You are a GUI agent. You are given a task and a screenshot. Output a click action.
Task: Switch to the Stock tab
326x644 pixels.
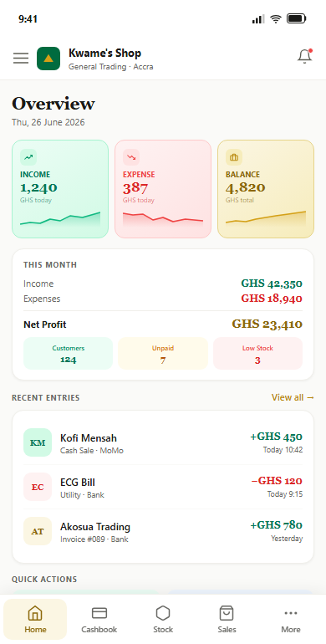(x=163, y=620)
